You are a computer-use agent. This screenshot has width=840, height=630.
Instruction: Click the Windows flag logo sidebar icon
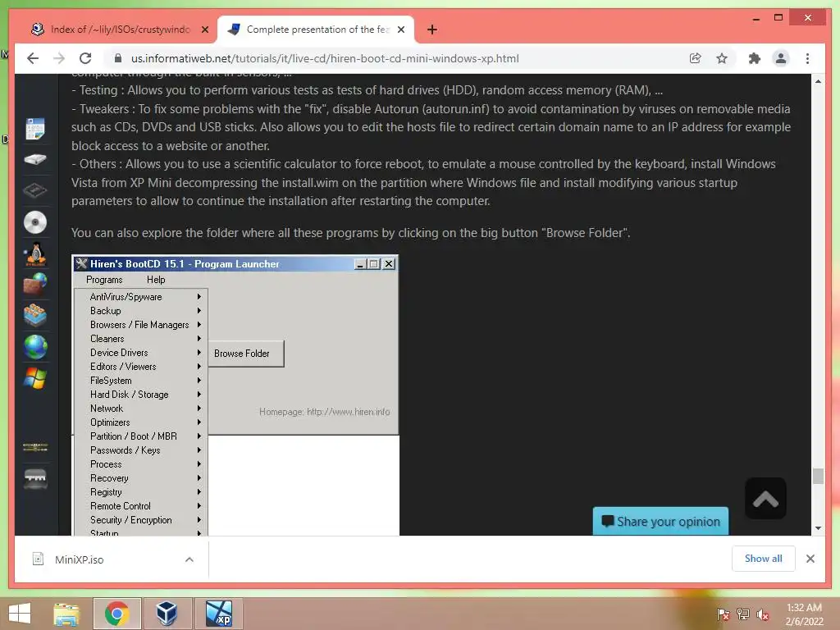[x=34, y=377]
